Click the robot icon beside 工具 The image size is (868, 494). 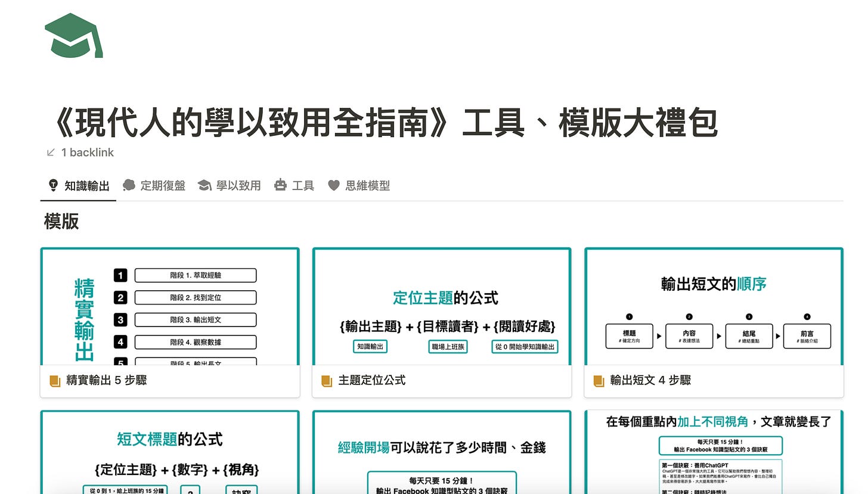(280, 185)
